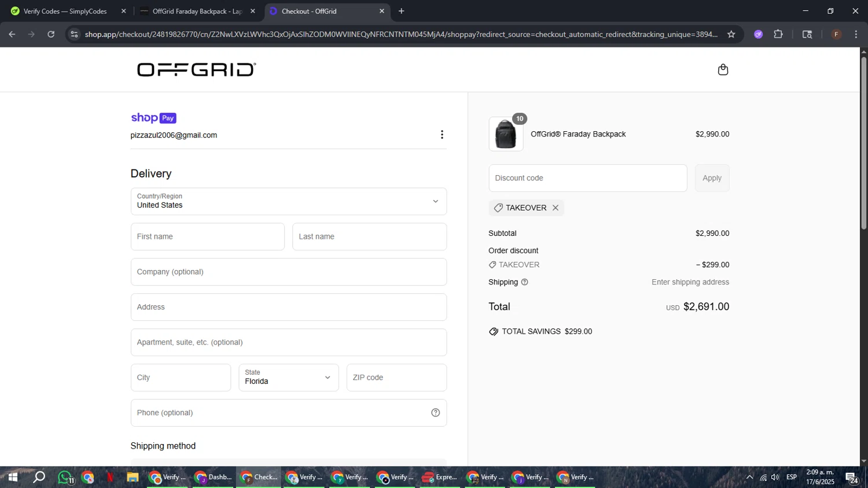Click the Discount code field

coord(588,178)
